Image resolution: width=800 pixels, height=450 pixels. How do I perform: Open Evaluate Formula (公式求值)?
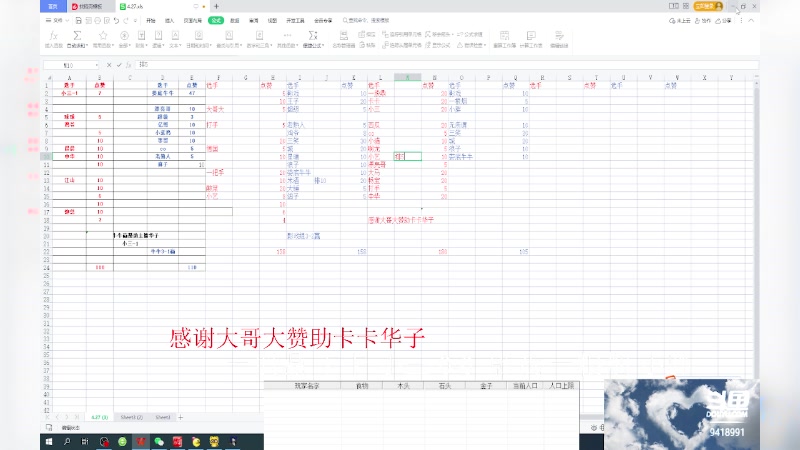469,34
